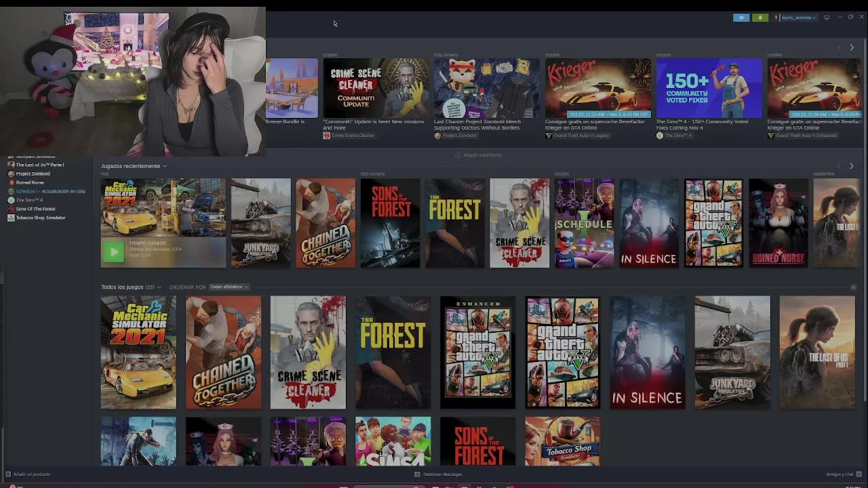Click Añadir un producto at bottom left
Viewport: 868px width, 488px height.
pos(28,474)
